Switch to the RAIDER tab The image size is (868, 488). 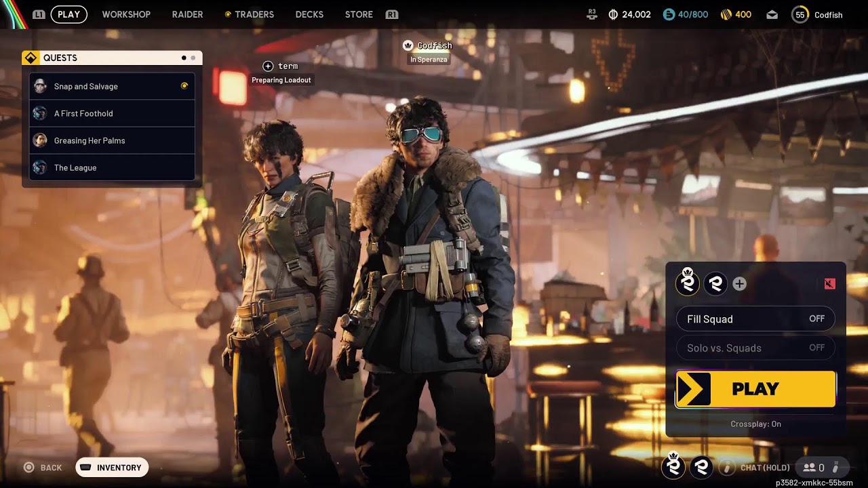point(187,14)
